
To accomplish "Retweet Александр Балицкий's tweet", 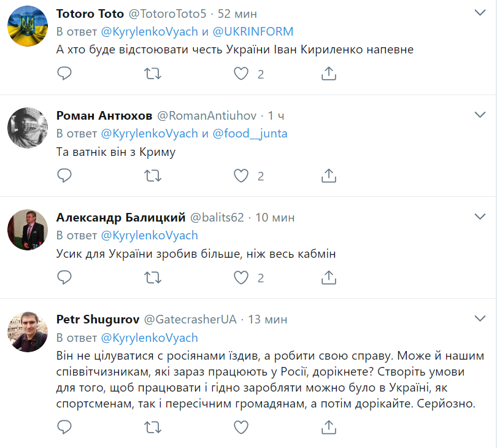I will point(153,278).
